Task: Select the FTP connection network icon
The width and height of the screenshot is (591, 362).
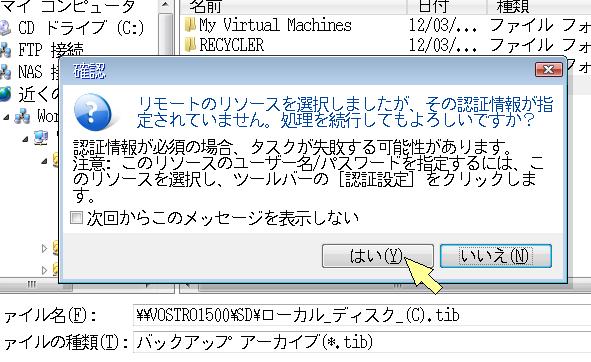Action: 5,49
